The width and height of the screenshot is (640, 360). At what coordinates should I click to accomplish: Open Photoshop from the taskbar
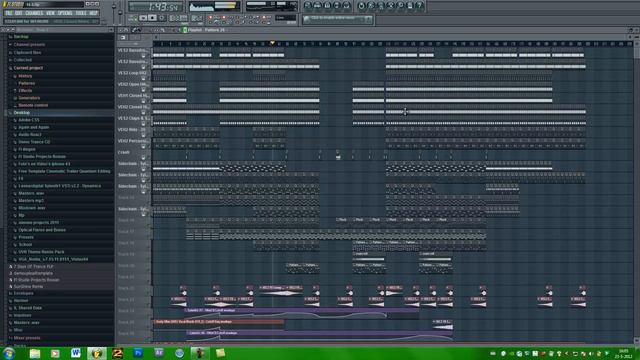coord(138,353)
